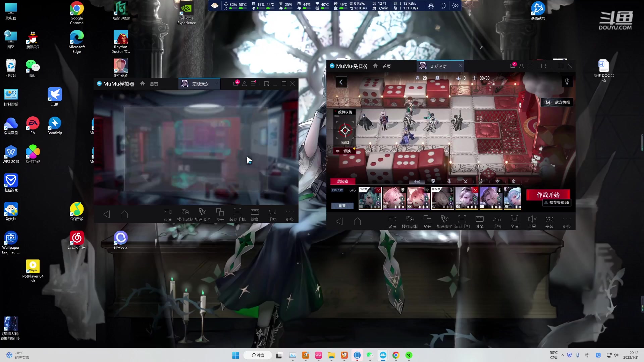Viewport: 644px width, 362px height.
Task: Open user account icon in left MuMu title bar
Action: point(244,83)
